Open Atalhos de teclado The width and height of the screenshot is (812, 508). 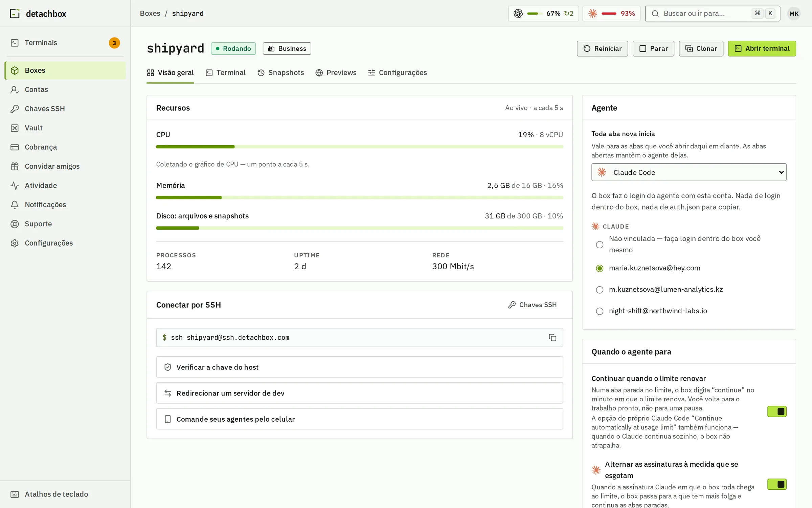pyautogui.click(x=65, y=494)
